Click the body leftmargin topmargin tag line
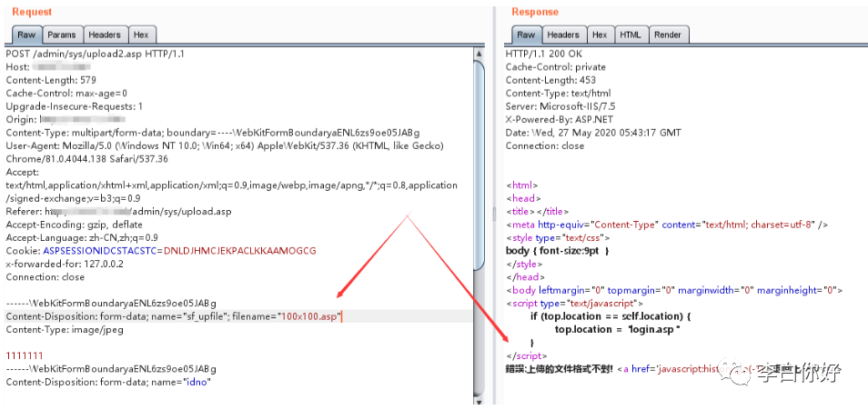Image resolution: width=868 pixels, height=410 pixels. (673, 290)
